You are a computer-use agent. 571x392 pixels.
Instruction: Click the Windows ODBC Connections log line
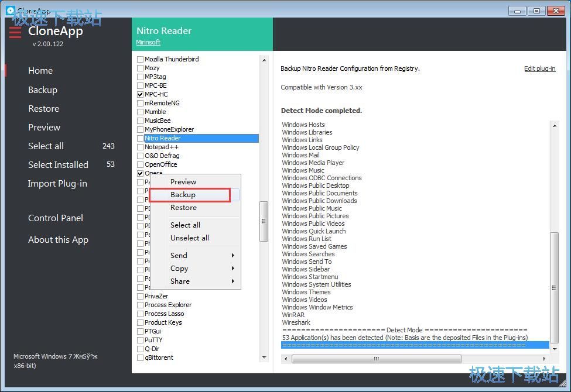point(322,178)
